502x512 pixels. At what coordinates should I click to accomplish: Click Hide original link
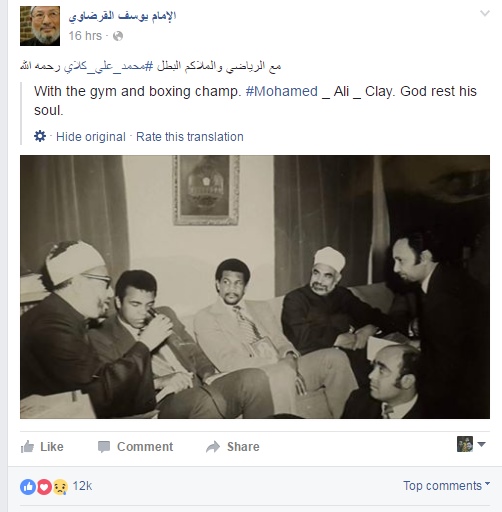[91, 137]
